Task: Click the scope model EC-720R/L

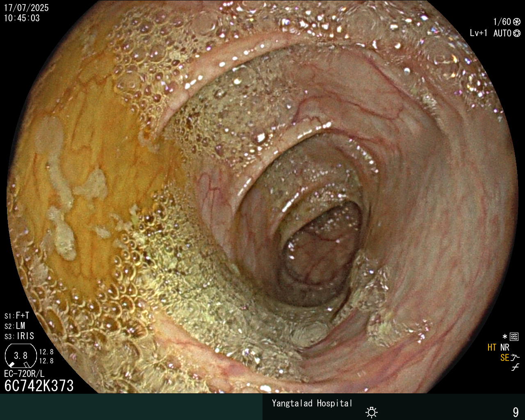Action: pos(24,374)
